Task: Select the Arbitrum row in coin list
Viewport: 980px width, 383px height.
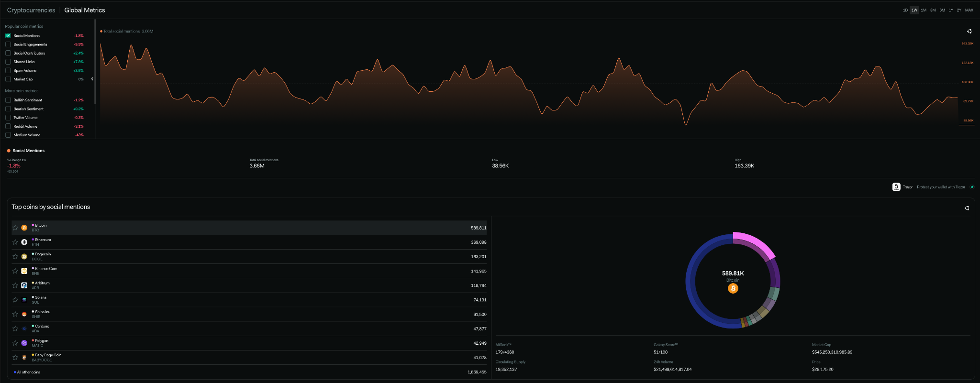Action: [x=249, y=285]
